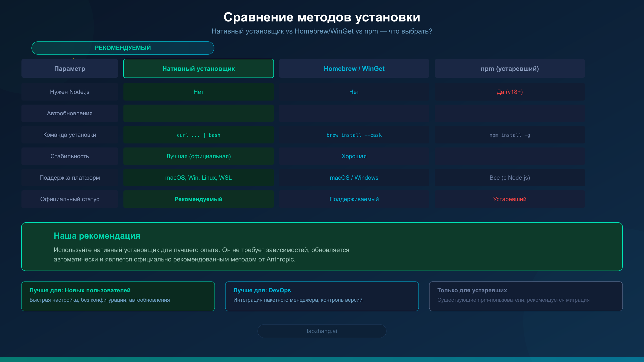This screenshot has height=362, width=644.
Task: Click the curl ... | bash command cell
Action: tap(198, 135)
